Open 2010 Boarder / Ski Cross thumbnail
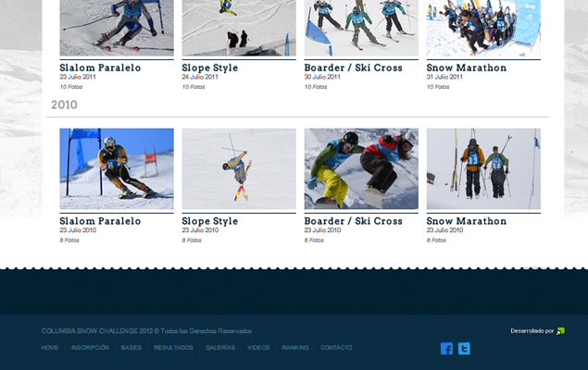 tap(361, 169)
